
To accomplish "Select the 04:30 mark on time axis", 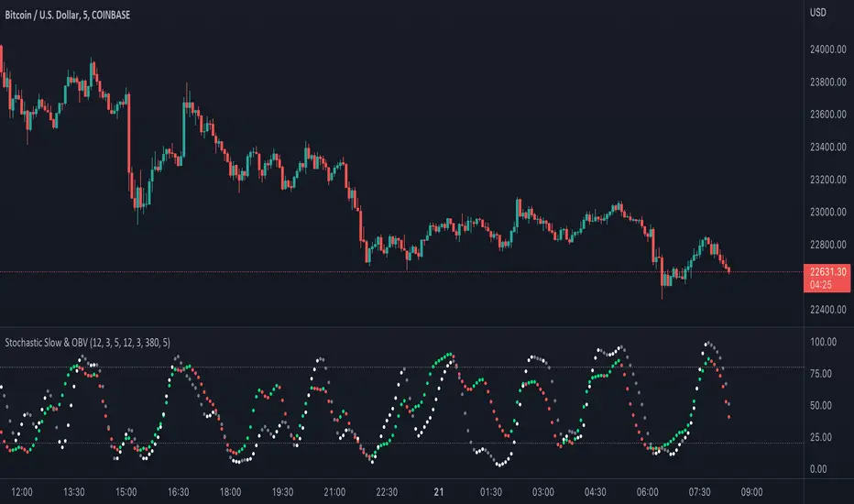I will tap(597, 491).
